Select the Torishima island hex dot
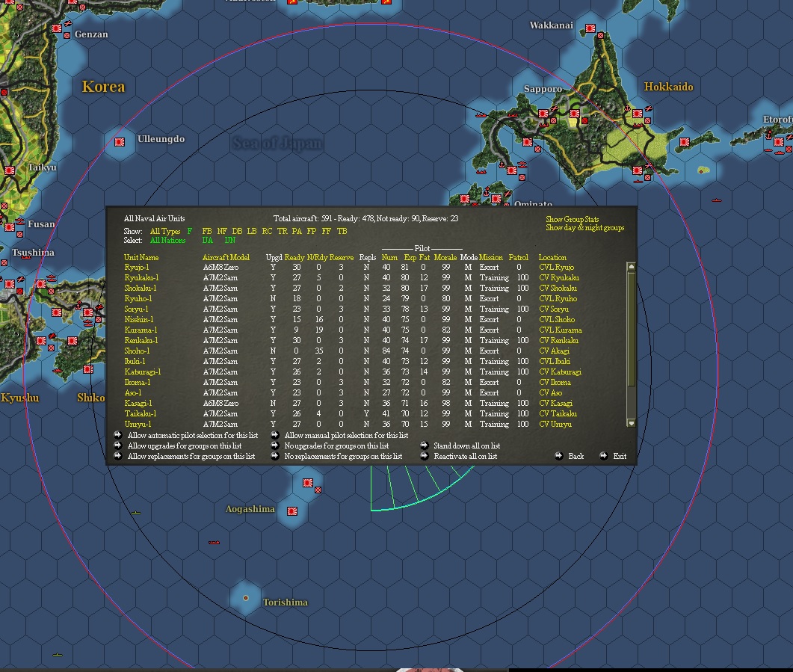Viewport: 793px width, 672px height. 246,598
